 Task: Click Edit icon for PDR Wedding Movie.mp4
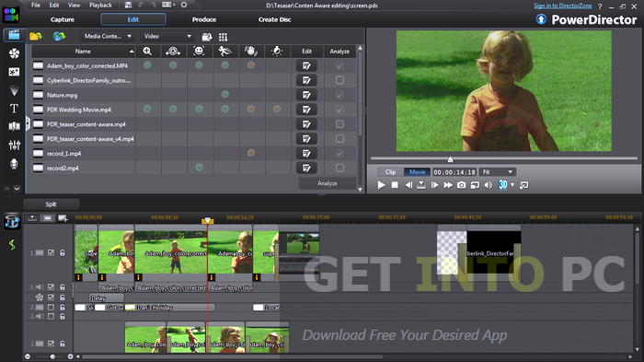(306, 110)
